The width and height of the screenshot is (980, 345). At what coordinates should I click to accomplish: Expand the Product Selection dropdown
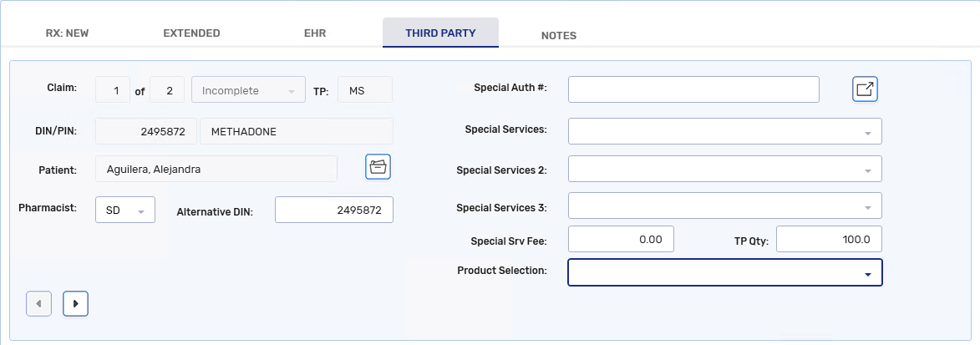click(724, 273)
